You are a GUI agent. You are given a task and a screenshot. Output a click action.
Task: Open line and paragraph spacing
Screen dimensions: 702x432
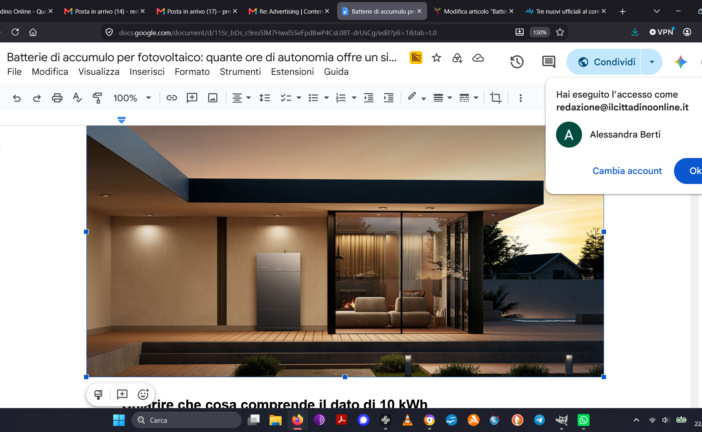[265, 98]
